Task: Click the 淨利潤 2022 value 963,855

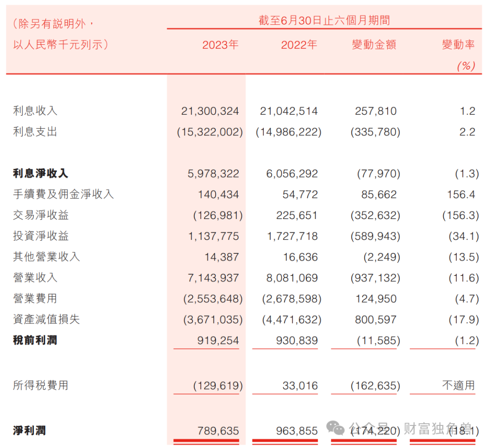Action: pyautogui.click(x=297, y=431)
